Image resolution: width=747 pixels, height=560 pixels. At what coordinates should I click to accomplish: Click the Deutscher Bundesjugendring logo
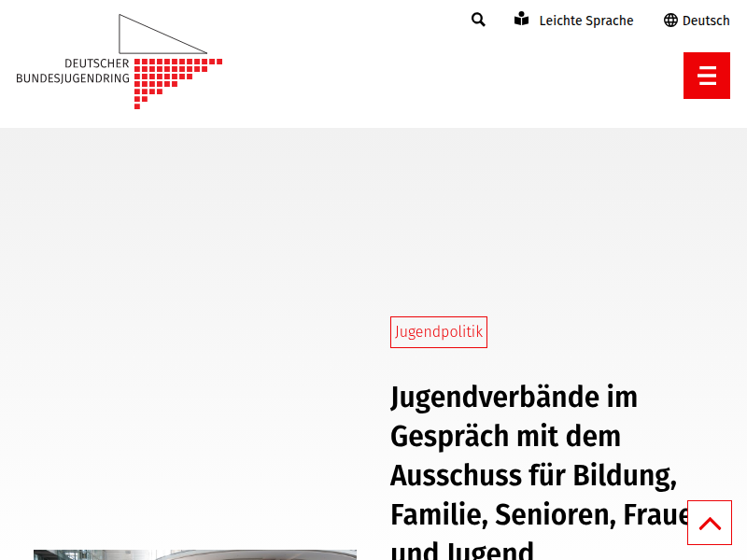(x=120, y=61)
